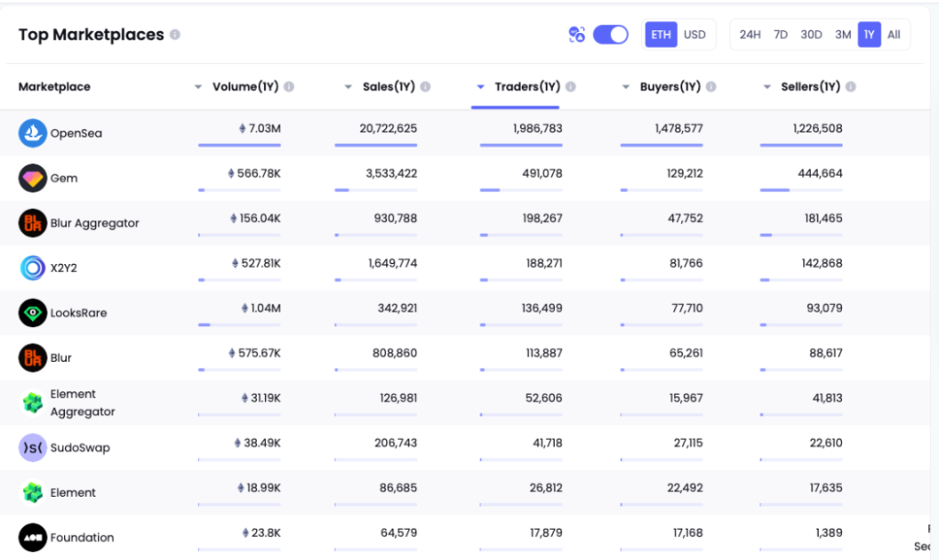Click Element Aggregator traders count 52,606

pos(544,398)
